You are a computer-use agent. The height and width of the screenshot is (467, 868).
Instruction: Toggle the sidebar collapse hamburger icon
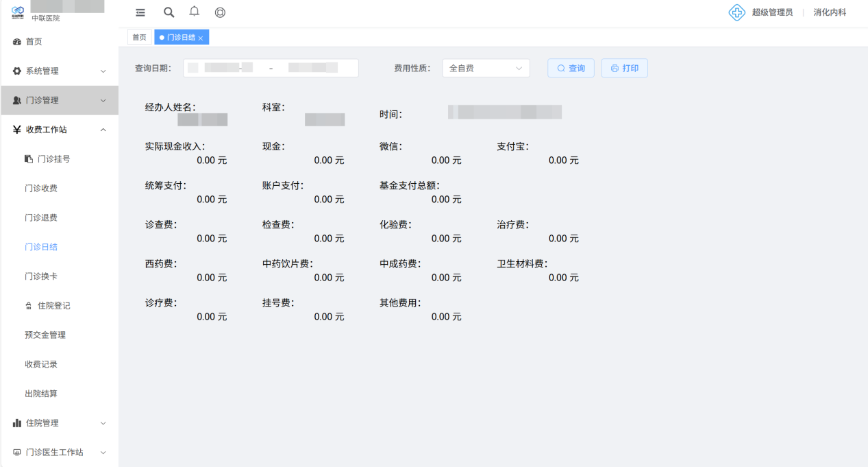pos(140,12)
